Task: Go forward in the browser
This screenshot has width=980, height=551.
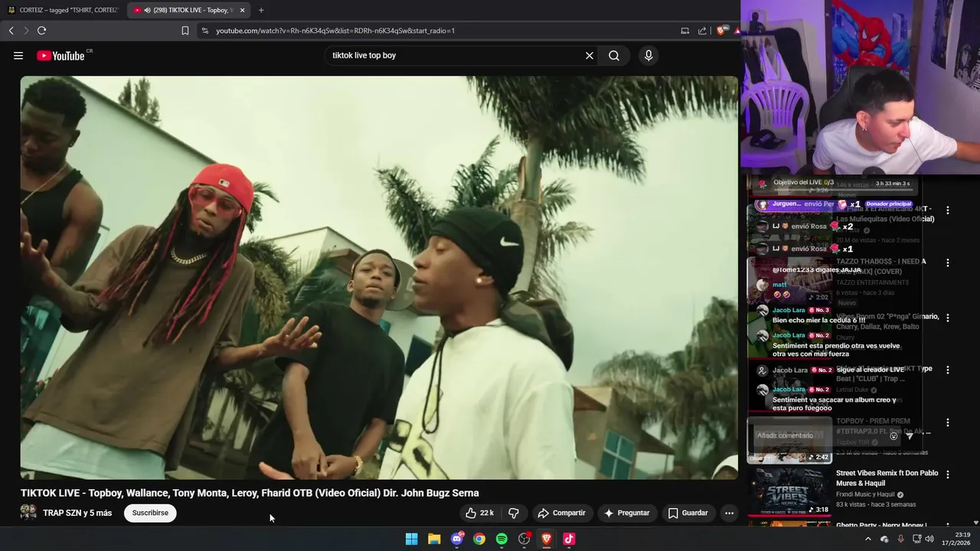Action: pyautogui.click(x=25, y=31)
